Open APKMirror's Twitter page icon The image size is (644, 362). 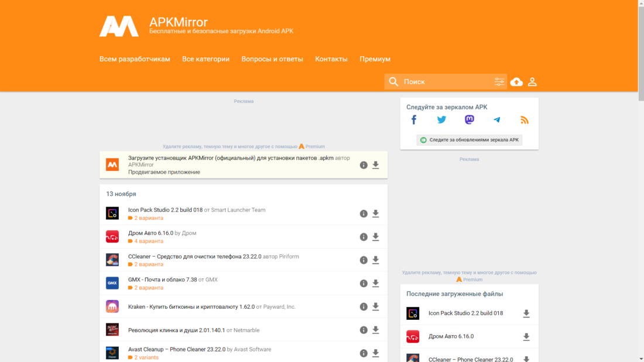[441, 120]
